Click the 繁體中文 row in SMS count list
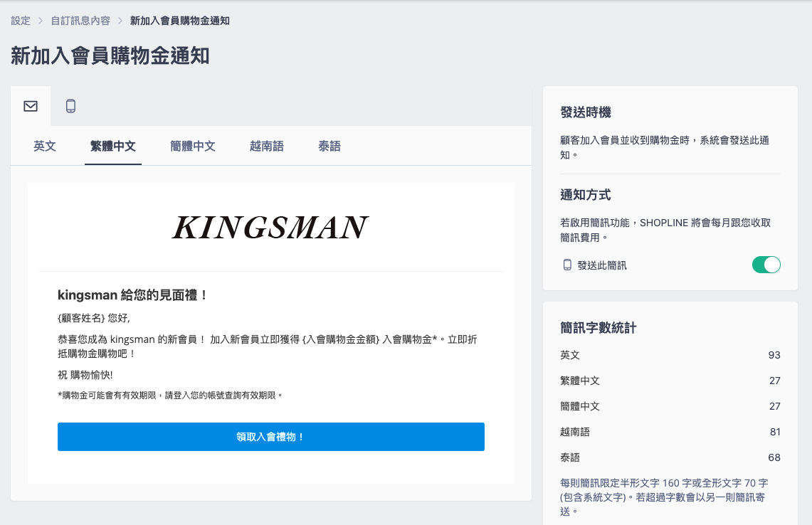 (670, 381)
